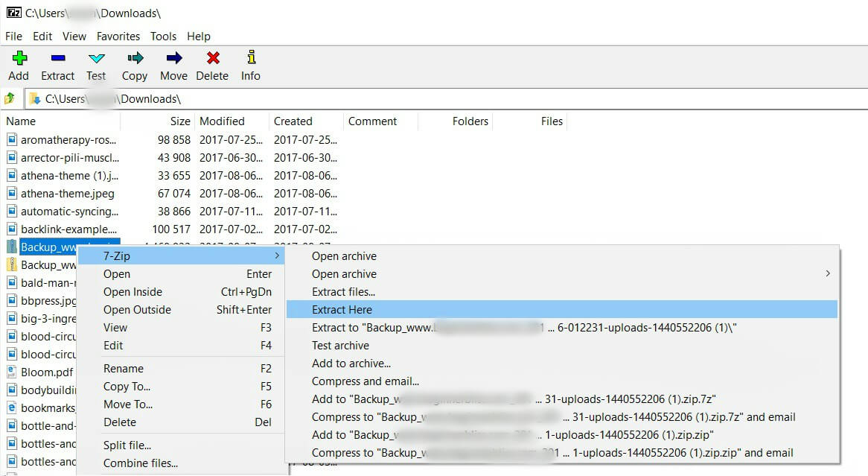Select the Bloom.pdf file icon
Image resolution: width=868 pixels, height=476 pixels.
[x=12, y=372]
